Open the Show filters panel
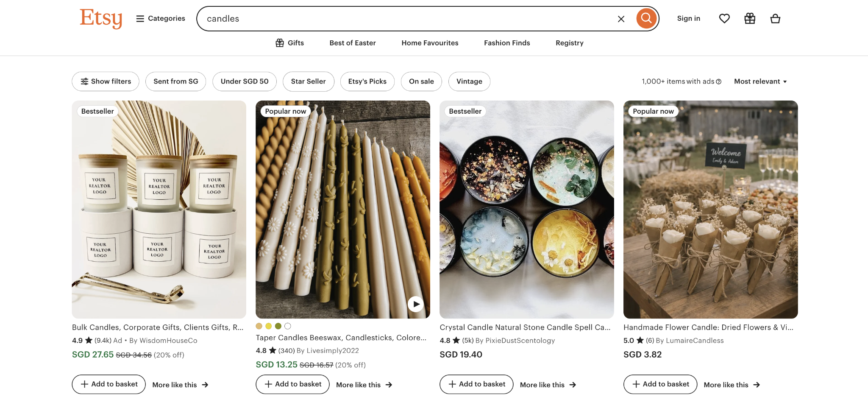This screenshot has height=400, width=868. [x=106, y=81]
